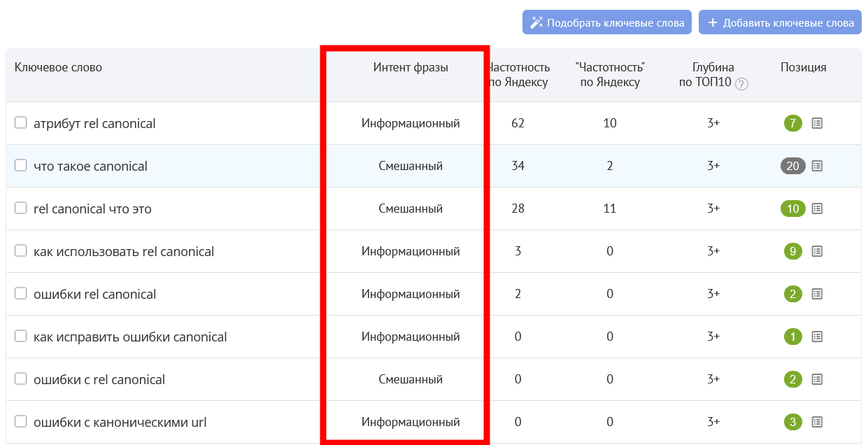This screenshot has height=445, width=868.
Task: Click help icon next to Глубина по ТОП10
Action: pyautogui.click(x=742, y=84)
